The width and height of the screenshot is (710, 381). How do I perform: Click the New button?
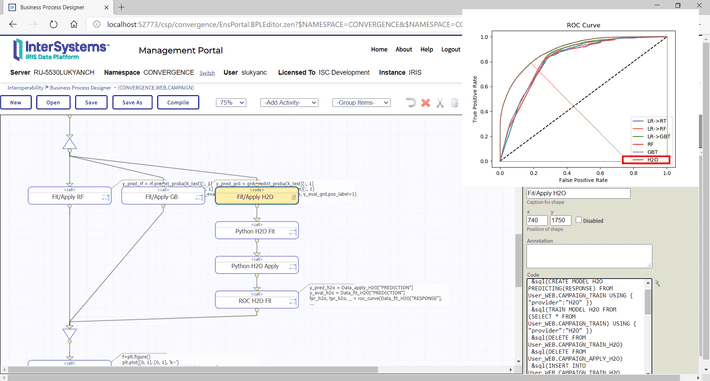point(16,102)
